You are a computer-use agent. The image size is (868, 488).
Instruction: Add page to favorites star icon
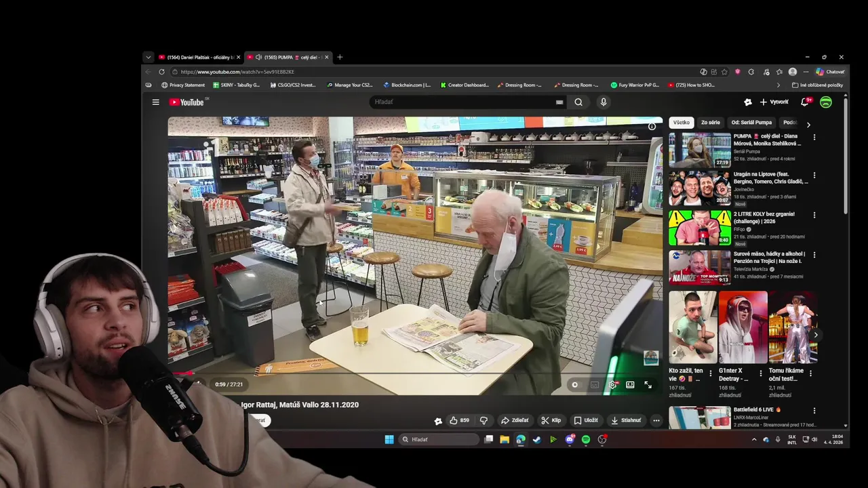pos(724,72)
